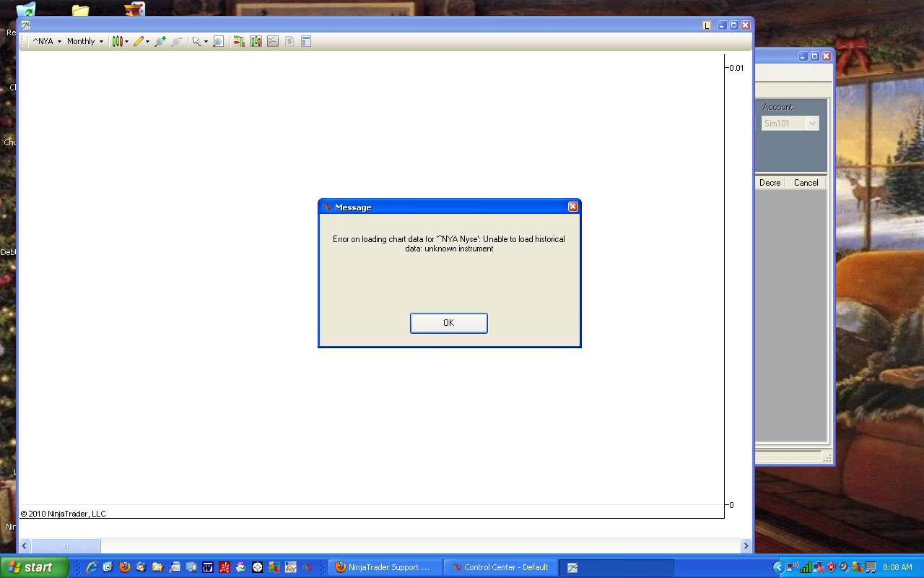Close the Message error dialog

click(572, 207)
